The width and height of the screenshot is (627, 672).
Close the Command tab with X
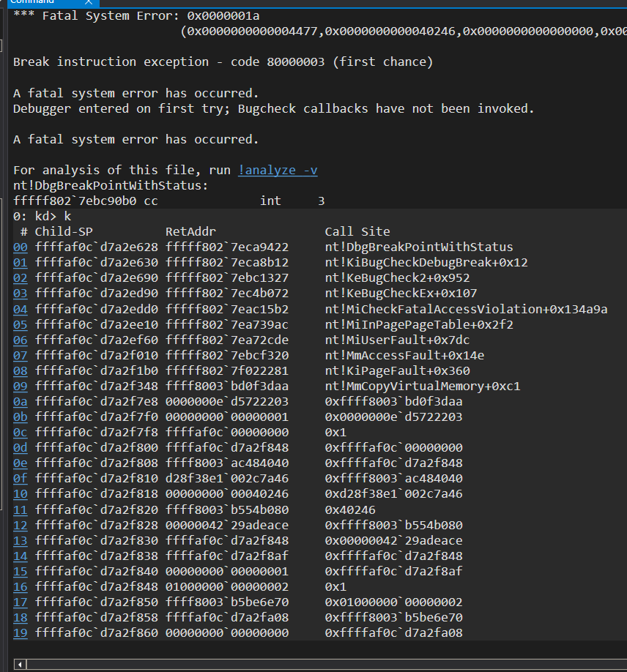pyautogui.click(x=89, y=3)
